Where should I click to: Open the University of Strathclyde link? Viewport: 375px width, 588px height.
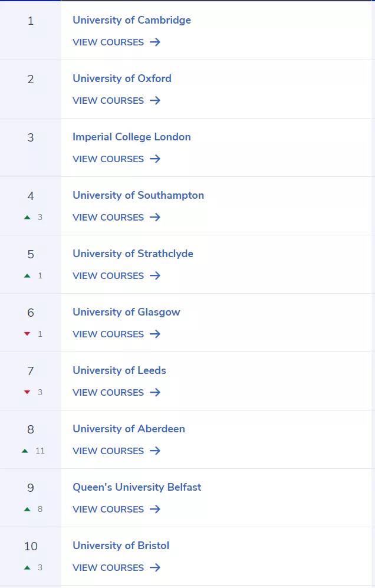tap(133, 254)
